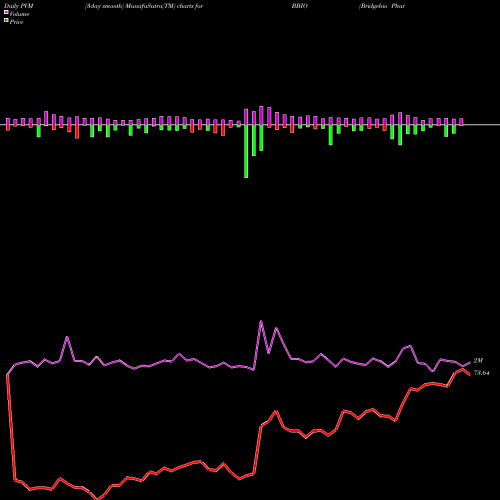
Task: Click the '2M' volume line end label
Action: pos(478,361)
